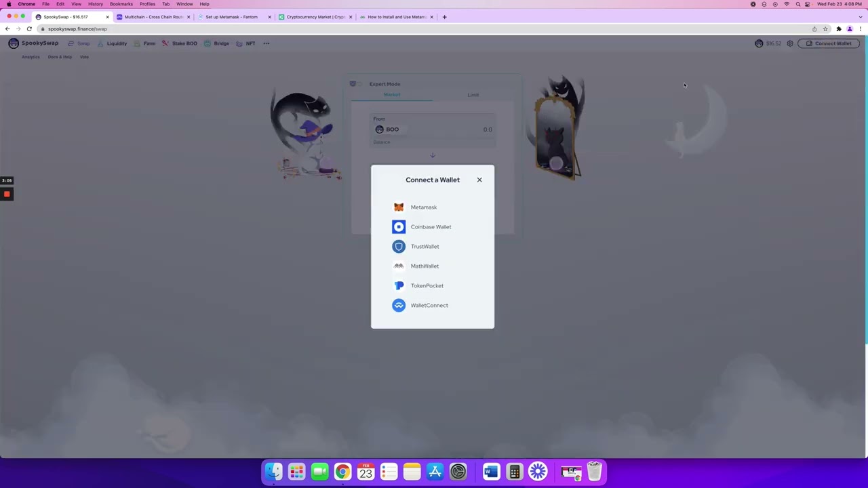This screenshot has height=488, width=868.
Task: Open Google Chrome from the dock
Action: tap(342, 472)
